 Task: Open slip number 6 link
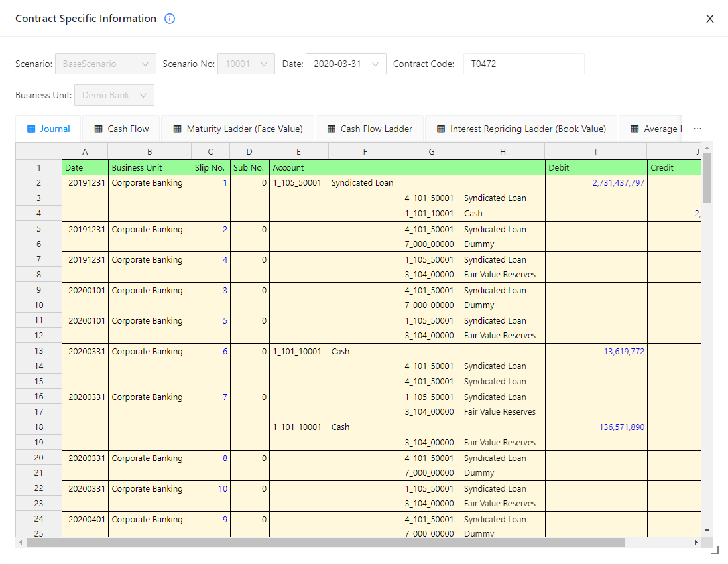225,352
